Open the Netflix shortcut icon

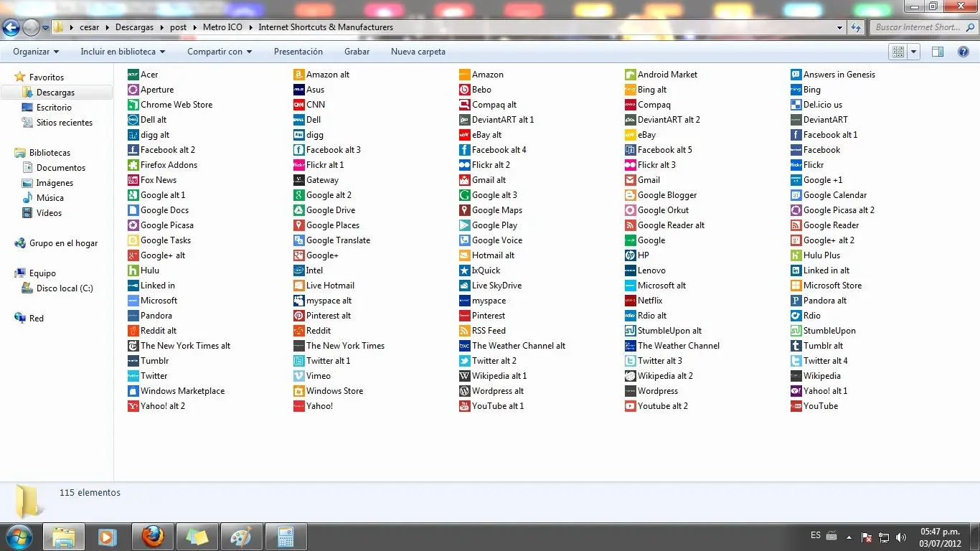click(x=631, y=301)
